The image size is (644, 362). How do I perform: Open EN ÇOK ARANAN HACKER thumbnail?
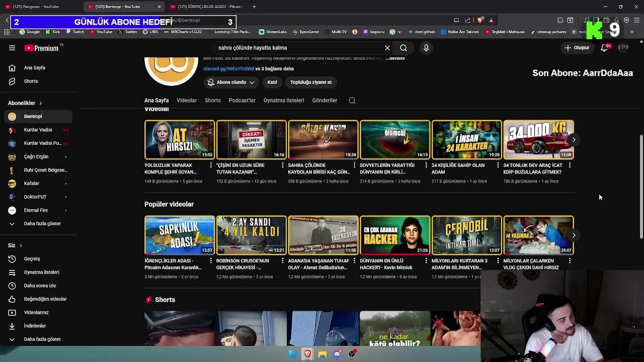[395, 235]
